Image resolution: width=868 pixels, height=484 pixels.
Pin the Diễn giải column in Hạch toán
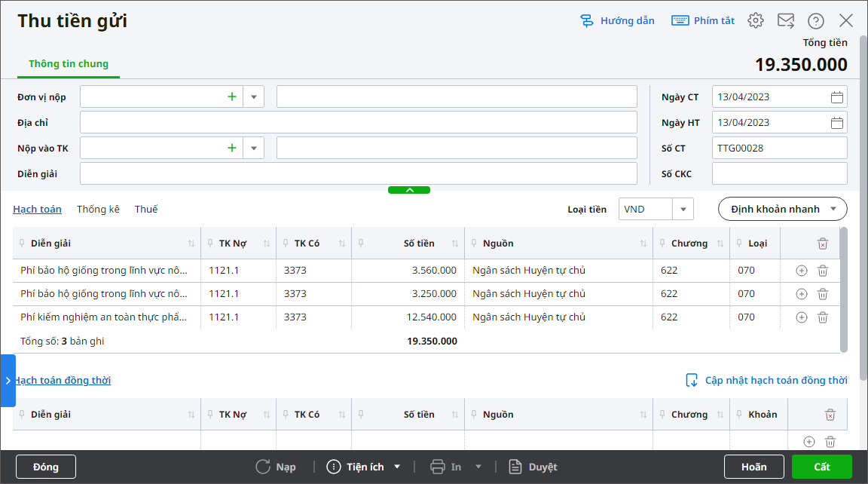(x=23, y=244)
